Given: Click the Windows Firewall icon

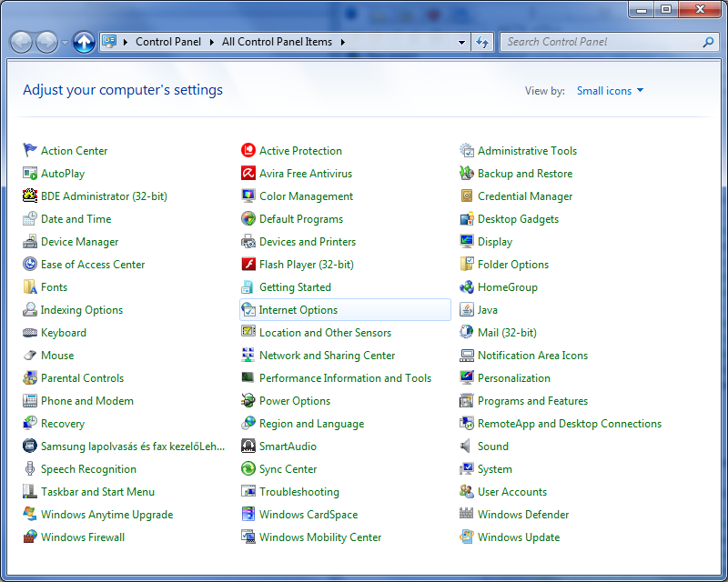Looking at the screenshot, I should [30, 537].
